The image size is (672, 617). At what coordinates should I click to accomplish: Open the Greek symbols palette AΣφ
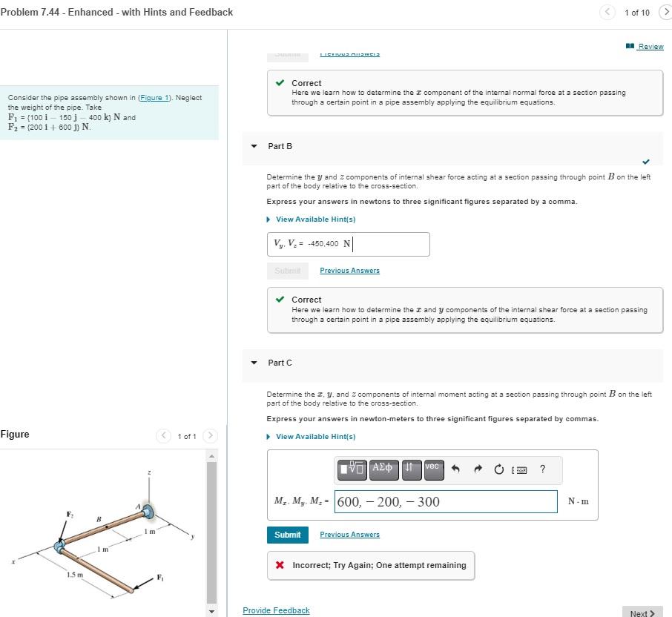pos(383,469)
